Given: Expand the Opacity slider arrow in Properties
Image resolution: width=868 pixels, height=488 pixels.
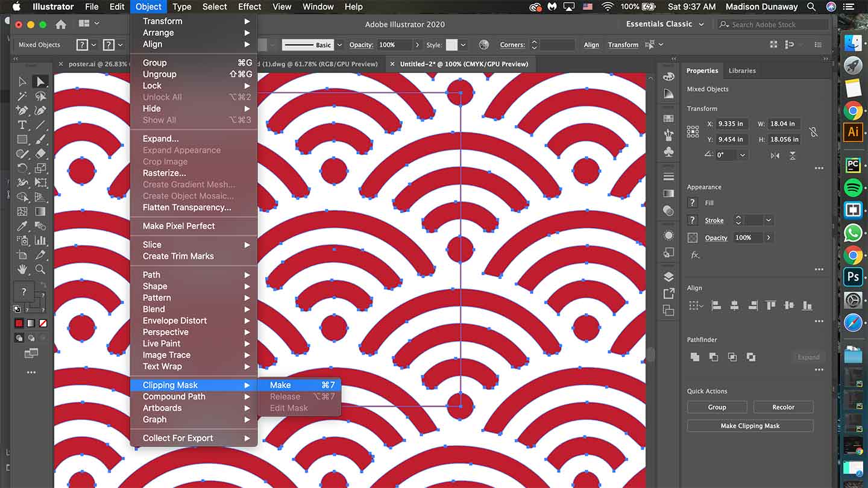Looking at the screenshot, I should (769, 238).
